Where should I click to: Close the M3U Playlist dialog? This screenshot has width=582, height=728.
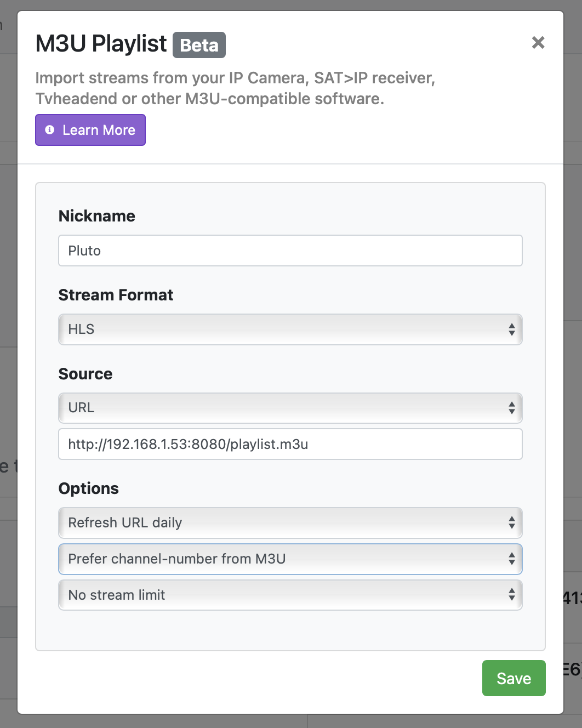pos(538,43)
